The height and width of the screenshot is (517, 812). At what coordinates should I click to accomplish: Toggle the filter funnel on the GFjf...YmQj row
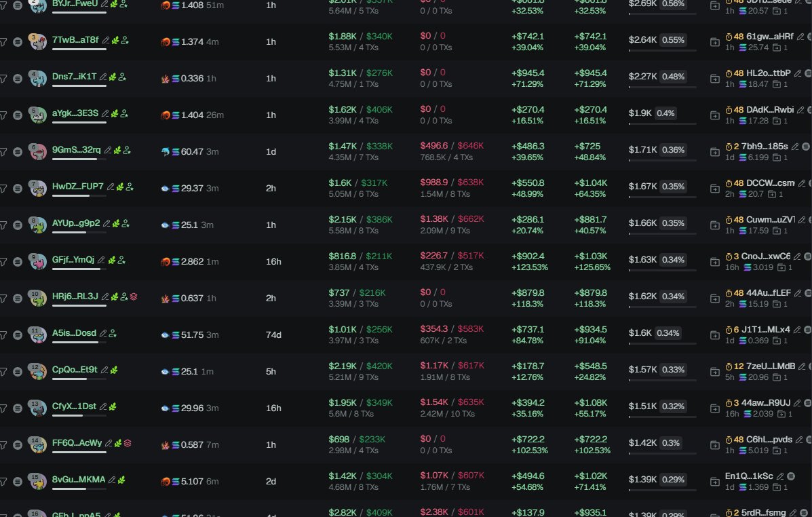3,262
